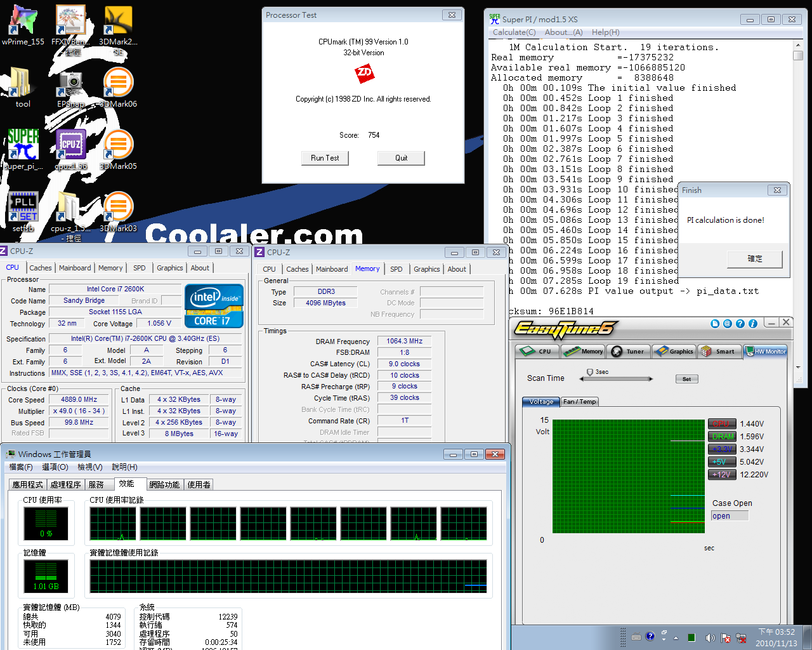Show hidden tray icons arrow
Screen dimensions: 812x650
pyautogui.click(x=676, y=638)
